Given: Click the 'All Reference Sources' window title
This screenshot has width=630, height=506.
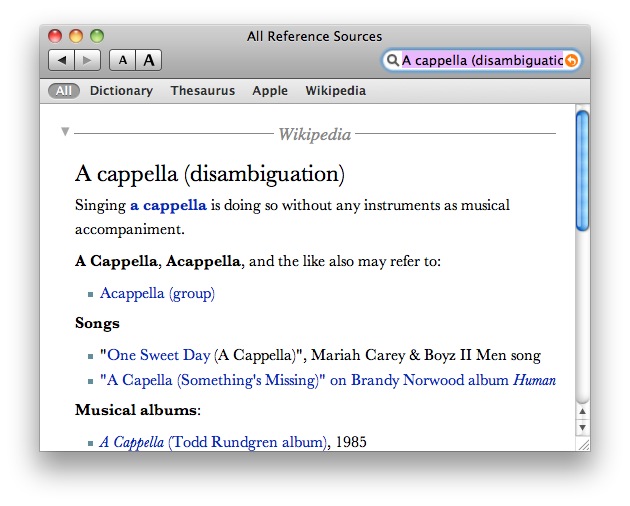Looking at the screenshot, I should coord(315,37).
